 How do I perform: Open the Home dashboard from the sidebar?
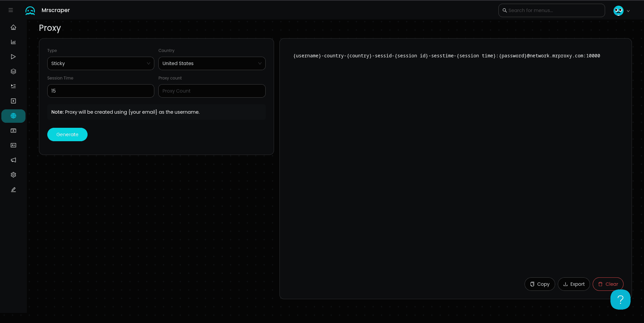coord(13,27)
